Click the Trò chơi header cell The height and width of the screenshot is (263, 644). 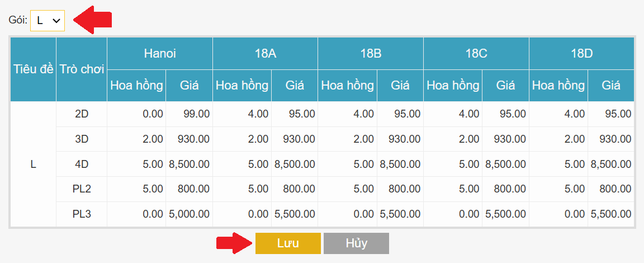tap(82, 69)
